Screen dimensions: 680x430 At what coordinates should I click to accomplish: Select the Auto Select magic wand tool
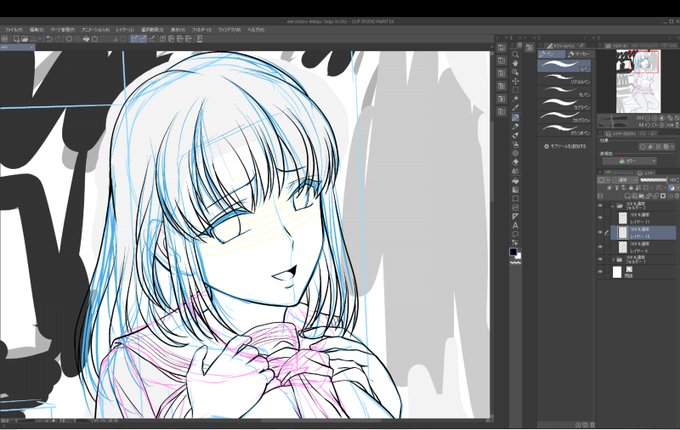(x=515, y=99)
